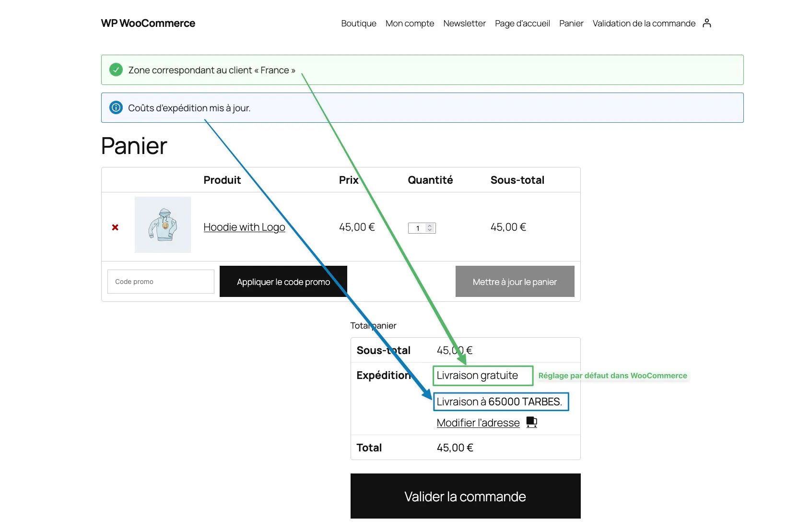Image resolution: width=787 pixels, height=532 pixels.
Task: Navigate to the Newsletter page
Action: pos(464,24)
